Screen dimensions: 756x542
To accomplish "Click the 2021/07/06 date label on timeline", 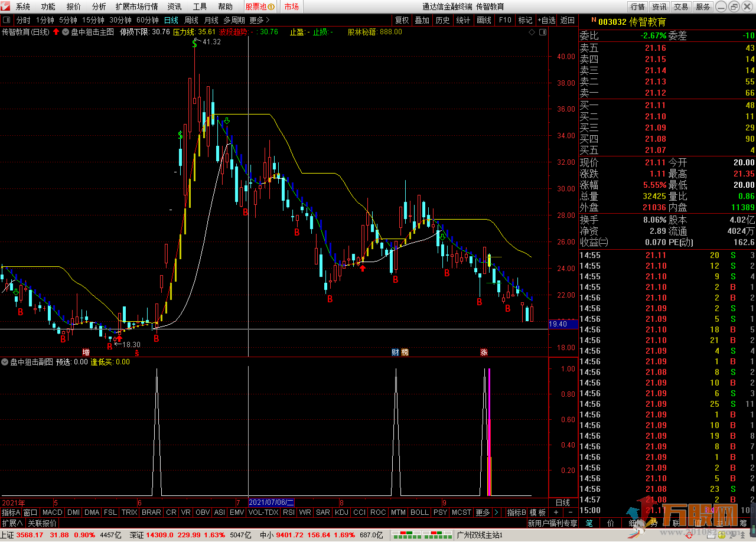I will [x=271, y=502].
